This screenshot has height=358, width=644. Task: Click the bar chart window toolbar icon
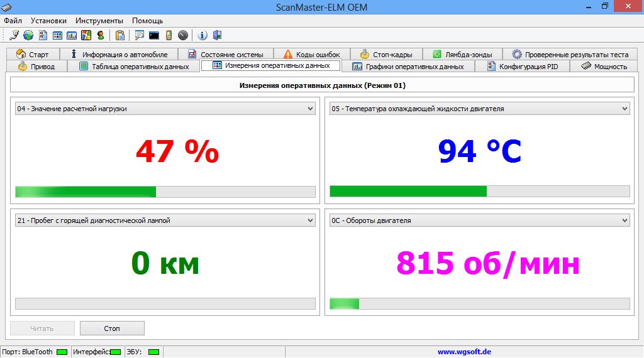(x=72, y=35)
